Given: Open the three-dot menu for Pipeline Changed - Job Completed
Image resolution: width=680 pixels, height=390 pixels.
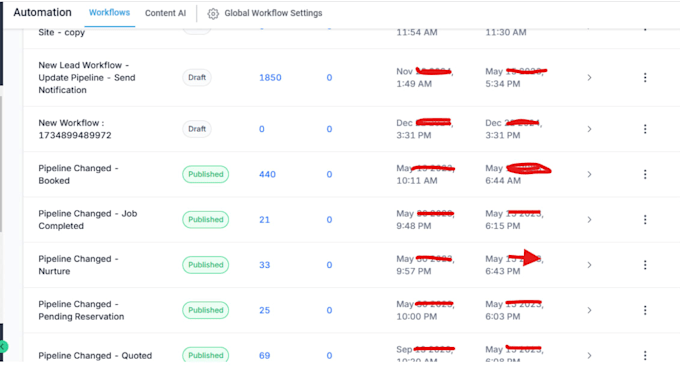Looking at the screenshot, I should (x=645, y=220).
